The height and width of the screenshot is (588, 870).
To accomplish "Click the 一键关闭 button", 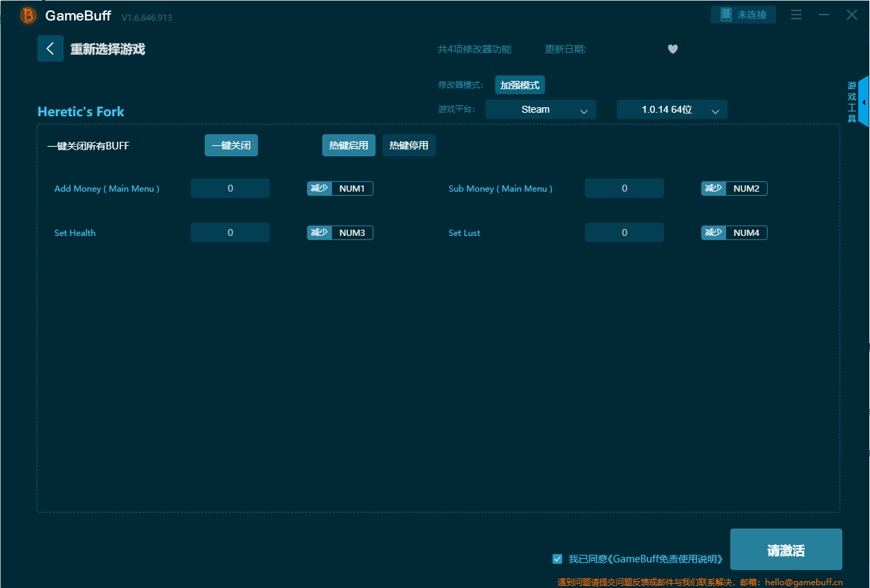I will click(x=231, y=145).
